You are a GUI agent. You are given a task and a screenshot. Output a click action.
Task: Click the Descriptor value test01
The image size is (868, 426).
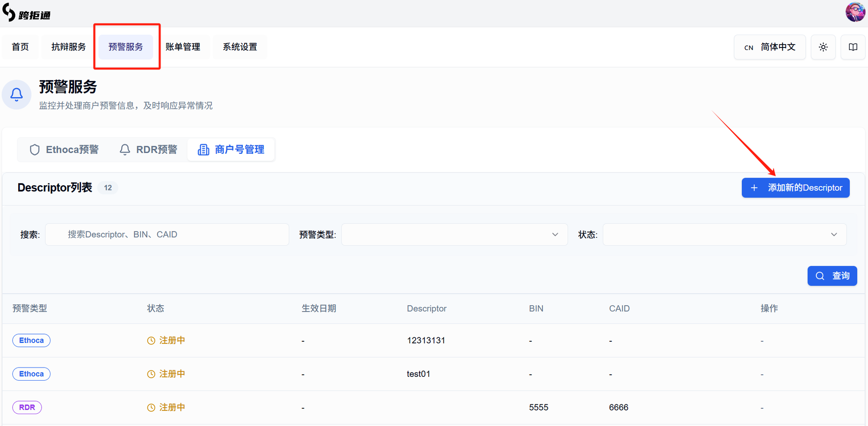coord(418,374)
